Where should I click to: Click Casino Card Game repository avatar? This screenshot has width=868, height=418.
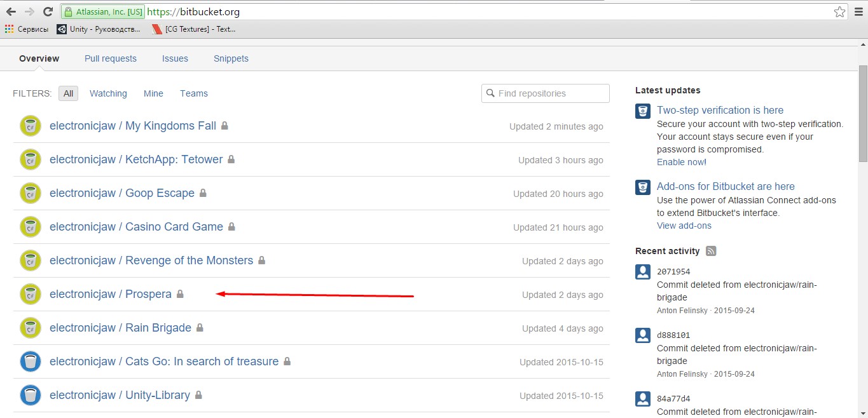(31, 227)
